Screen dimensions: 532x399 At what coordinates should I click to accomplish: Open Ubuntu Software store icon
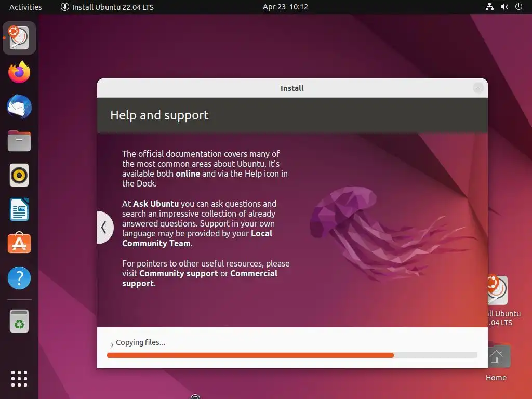[19, 243]
